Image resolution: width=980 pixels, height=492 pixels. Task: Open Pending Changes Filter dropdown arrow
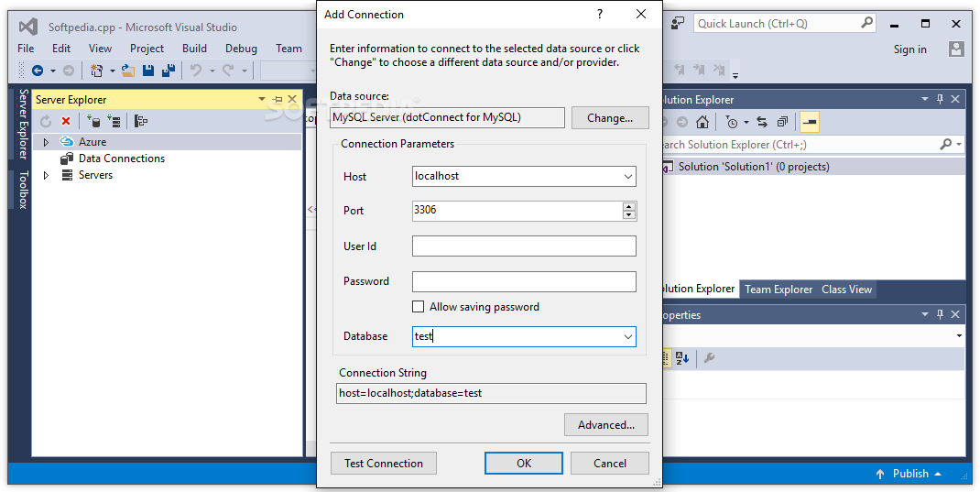click(x=746, y=123)
